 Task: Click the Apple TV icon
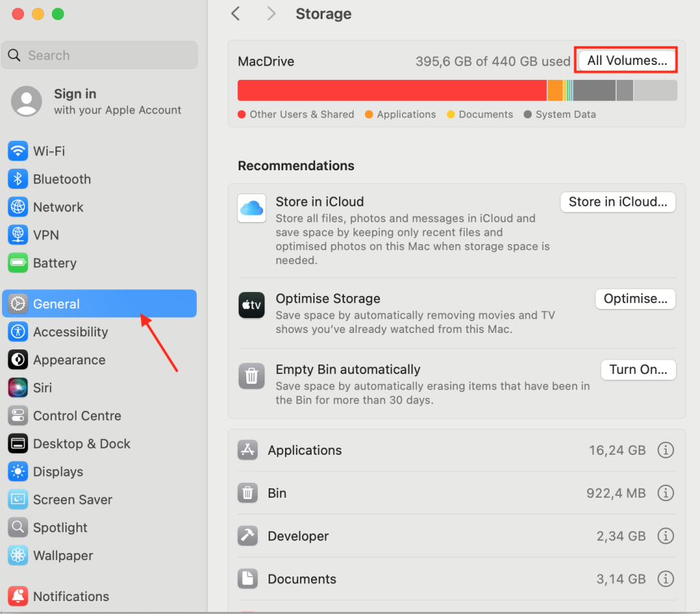[x=252, y=305]
